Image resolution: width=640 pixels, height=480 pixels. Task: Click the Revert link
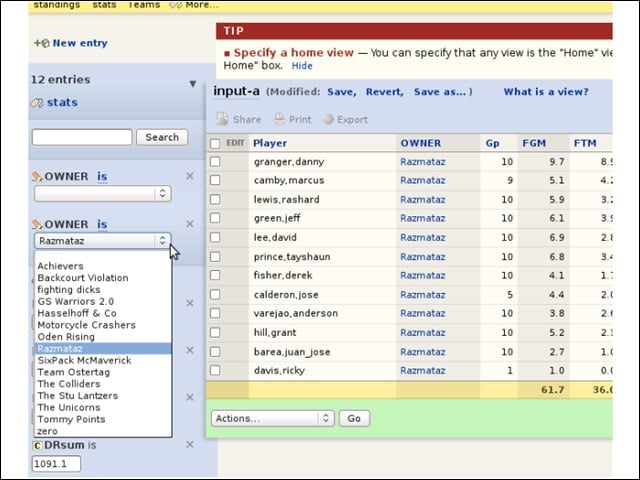[384, 92]
